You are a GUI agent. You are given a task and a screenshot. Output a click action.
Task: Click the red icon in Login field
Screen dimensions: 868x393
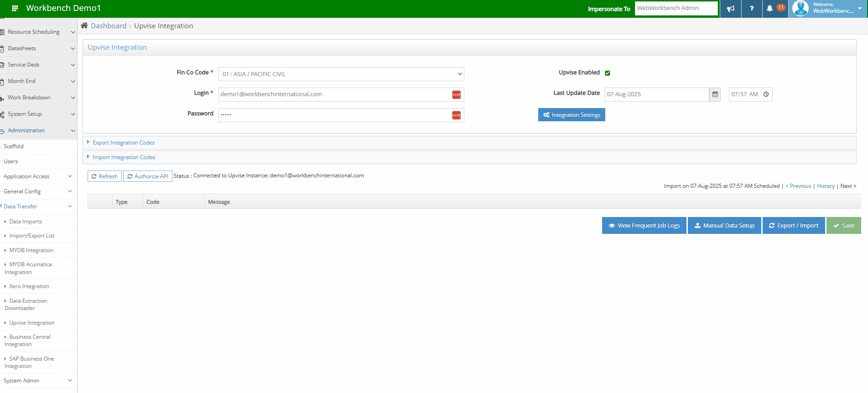pyautogui.click(x=456, y=95)
